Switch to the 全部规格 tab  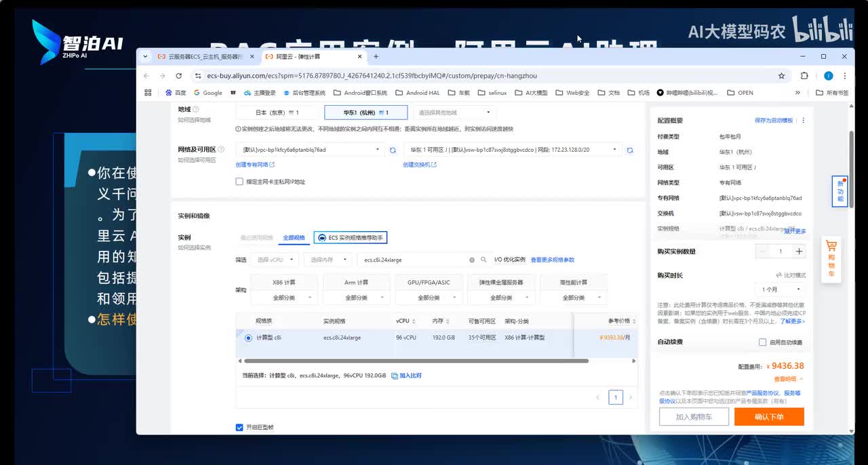(294, 238)
